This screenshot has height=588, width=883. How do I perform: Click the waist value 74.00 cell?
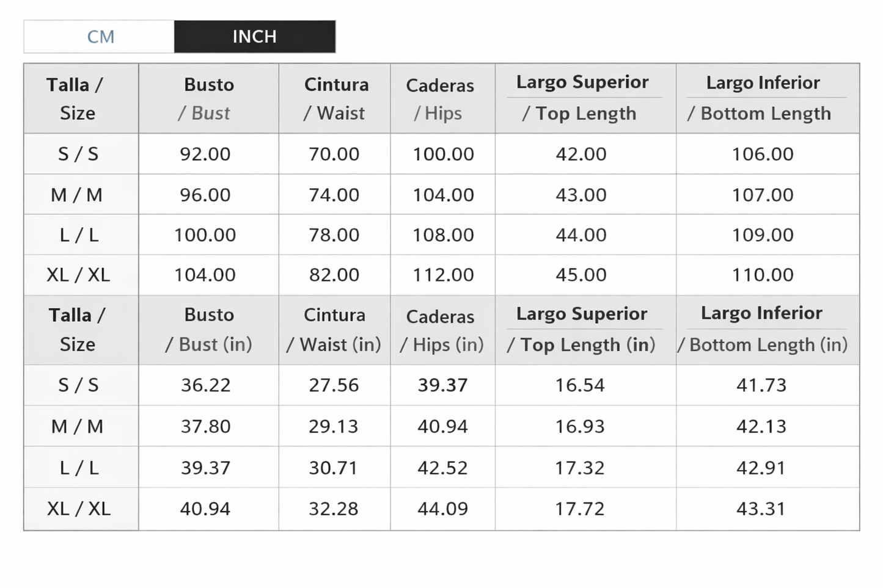coord(334,195)
